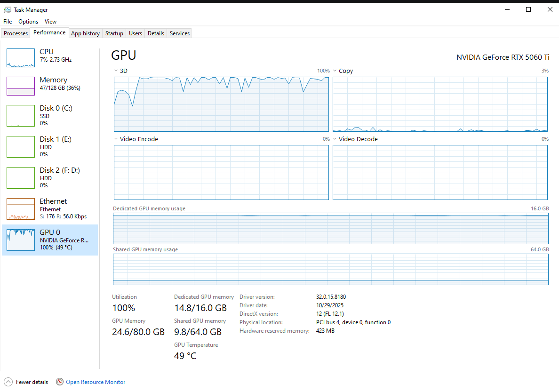
Task: Click the CPU usage graph thumbnail
Action: (x=21, y=58)
